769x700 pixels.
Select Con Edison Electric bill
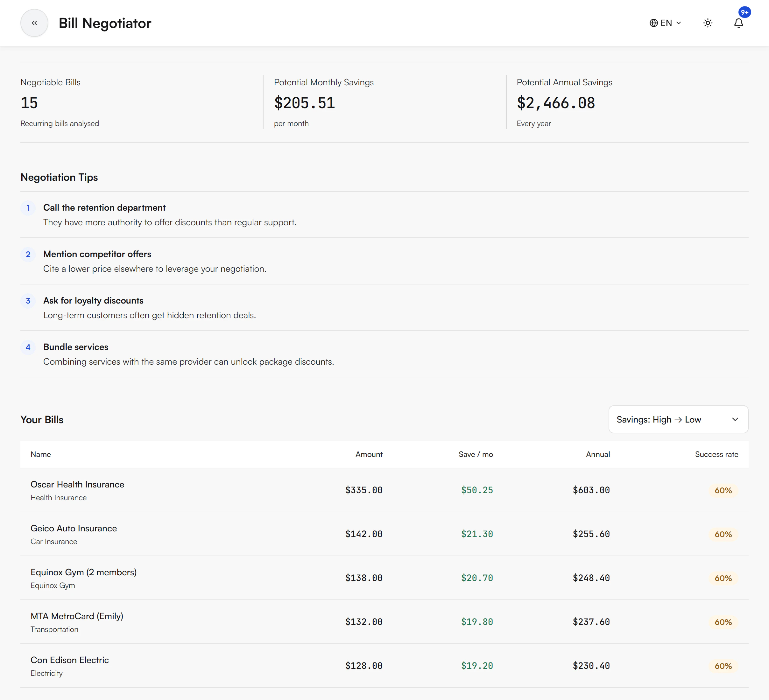click(70, 660)
